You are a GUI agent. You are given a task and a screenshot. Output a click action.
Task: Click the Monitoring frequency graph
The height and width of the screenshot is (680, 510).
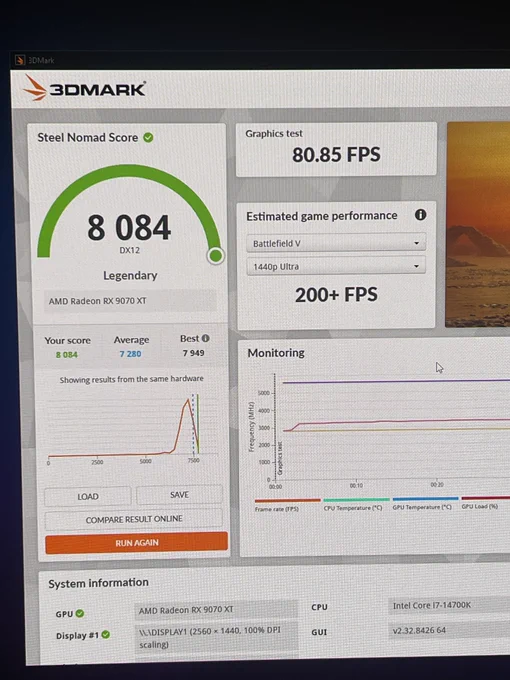coord(392,427)
